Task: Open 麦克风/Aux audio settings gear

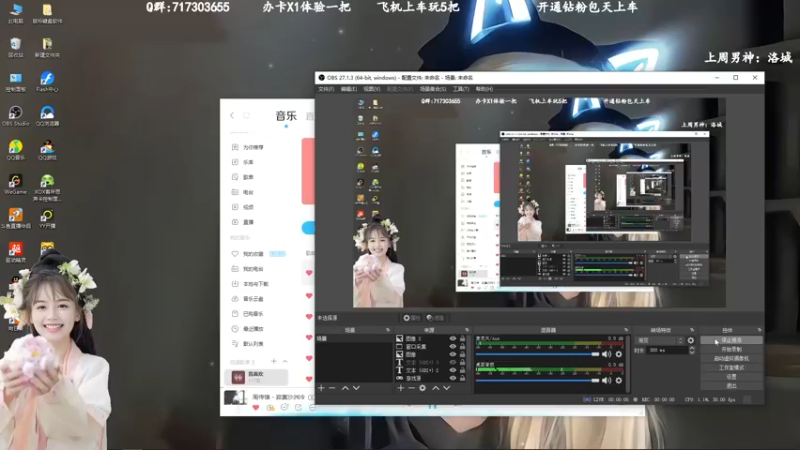Action: click(618, 354)
